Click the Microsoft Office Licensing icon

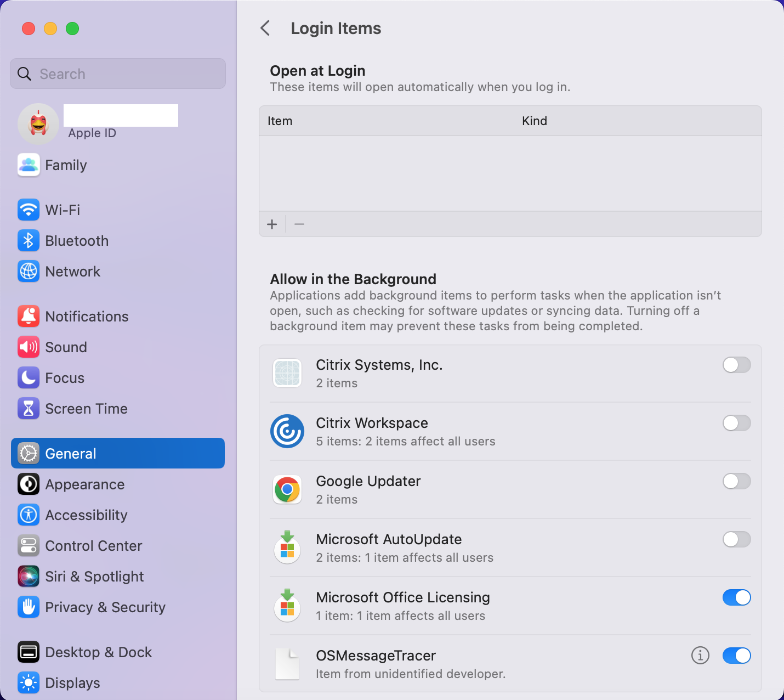click(287, 606)
